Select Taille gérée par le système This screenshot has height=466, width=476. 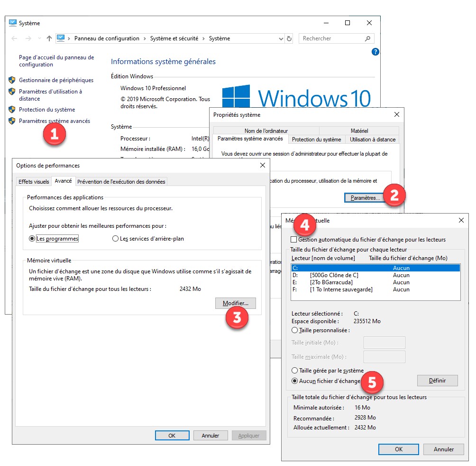pyautogui.click(x=294, y=371)
